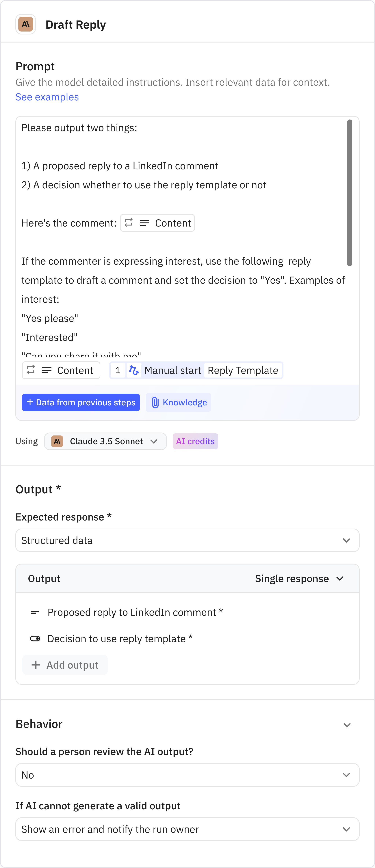Select the Reply Template data chip
Viewport: 375px width, 868px height.
point(243,370)
